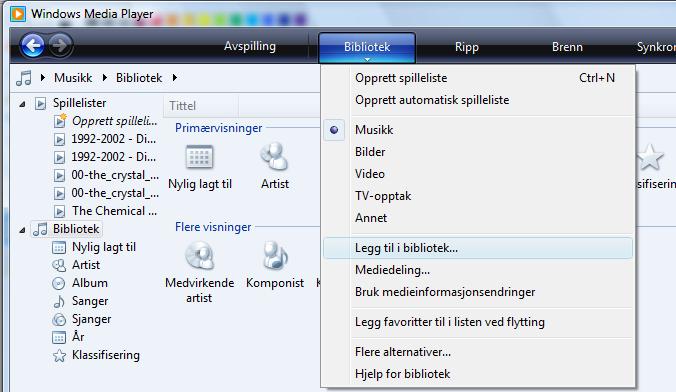Switch to the Avspilling tab
Image resolution: width=676 pixels, height=392 pixels.
[250, 46]
